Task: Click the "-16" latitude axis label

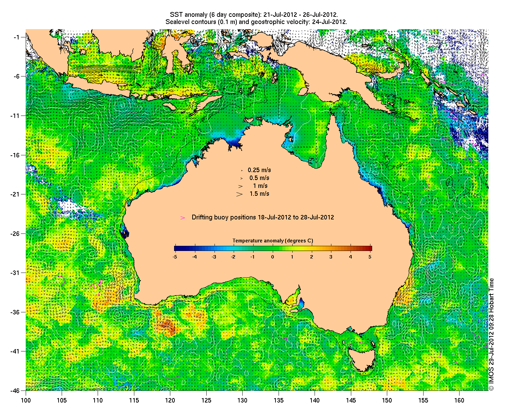Action: [x=15, y=155]
